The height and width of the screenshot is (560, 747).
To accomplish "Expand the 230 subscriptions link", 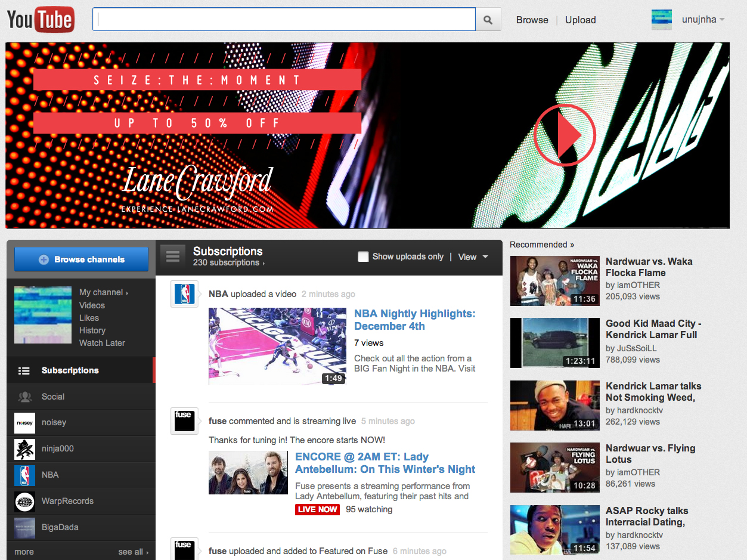I will pyautogui.click(x=229, y=262).
